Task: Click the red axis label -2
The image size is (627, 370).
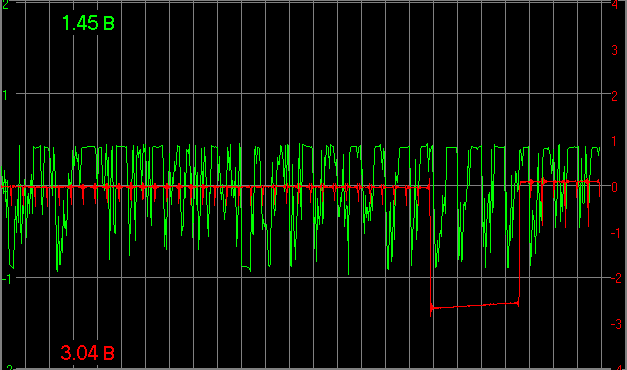Action: (615, 278)
